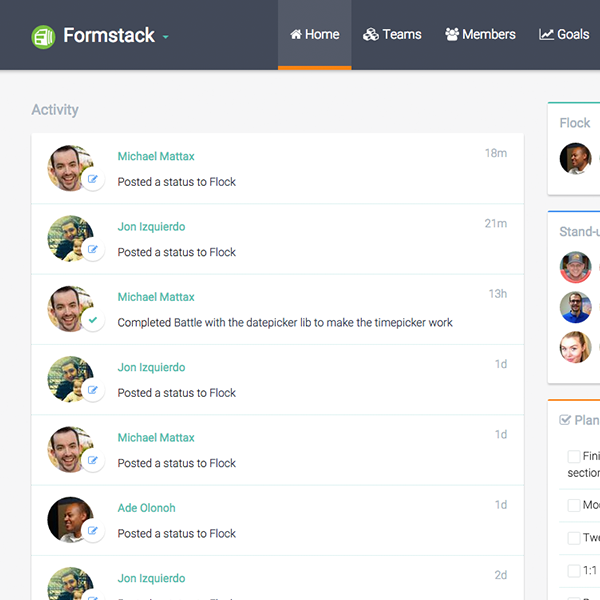Viewport: 600px width, 600px height.
Task: Click the '18m' timestamp
Action: (x=496, y=153)
